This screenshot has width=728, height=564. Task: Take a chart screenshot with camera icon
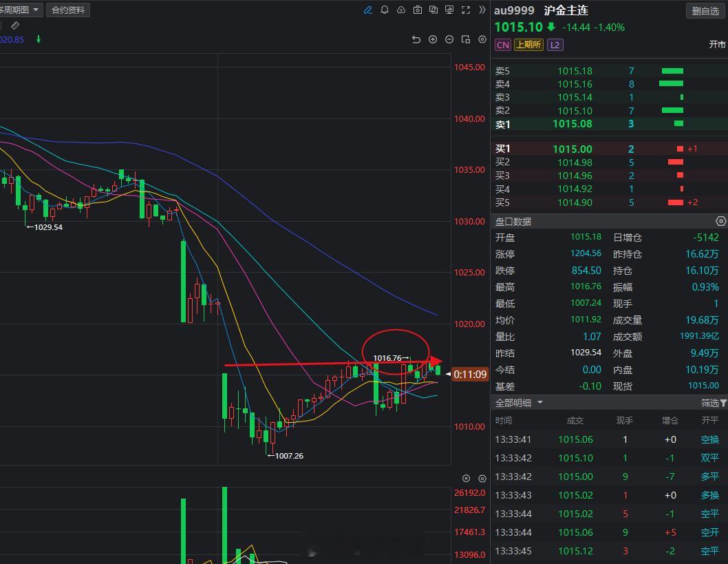tap(418, 10)
